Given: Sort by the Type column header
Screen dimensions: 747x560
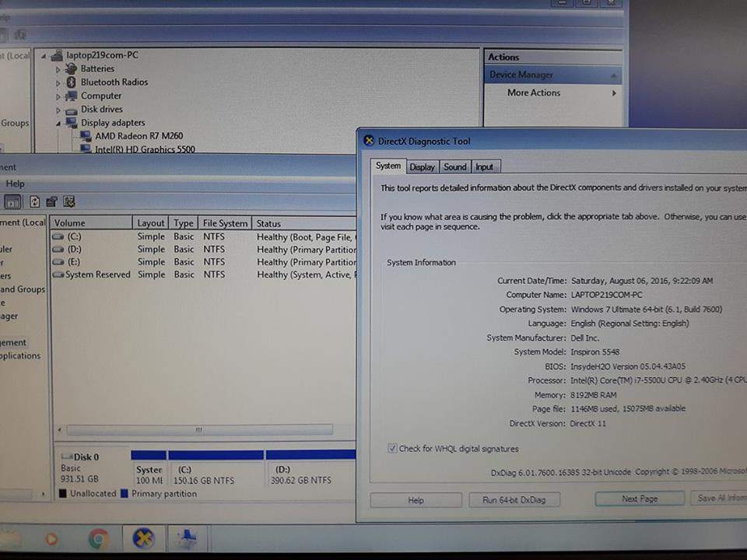Looking at the screenshot, I should pos(183,223).
